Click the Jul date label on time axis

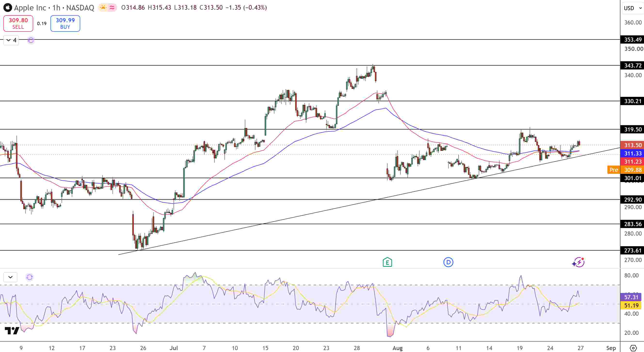coord(174,348)
